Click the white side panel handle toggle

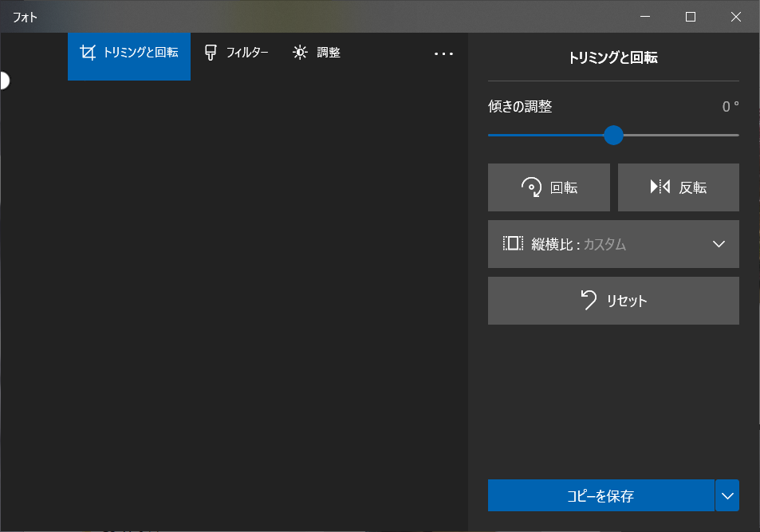4,80
